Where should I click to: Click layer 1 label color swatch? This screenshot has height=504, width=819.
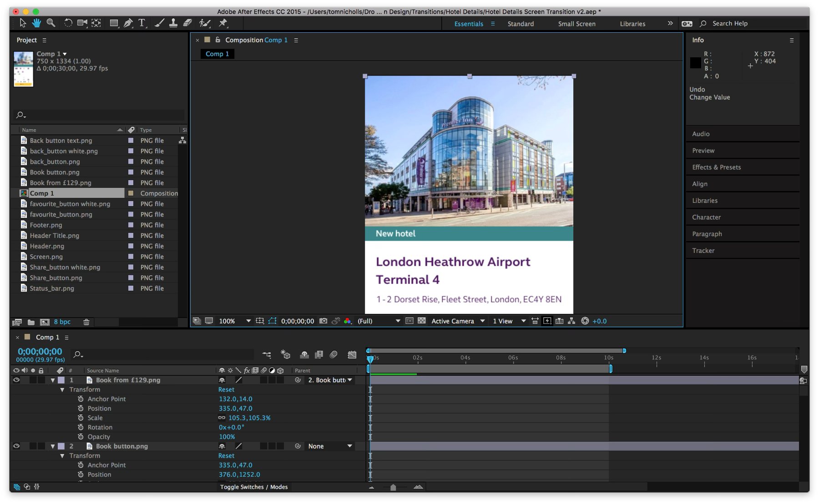[61, 380]
